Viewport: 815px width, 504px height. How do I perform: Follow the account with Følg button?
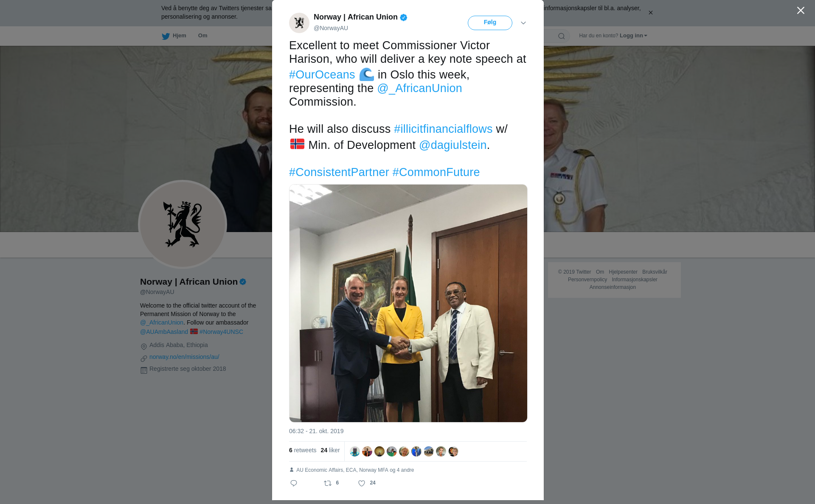[x=490, y=23]
